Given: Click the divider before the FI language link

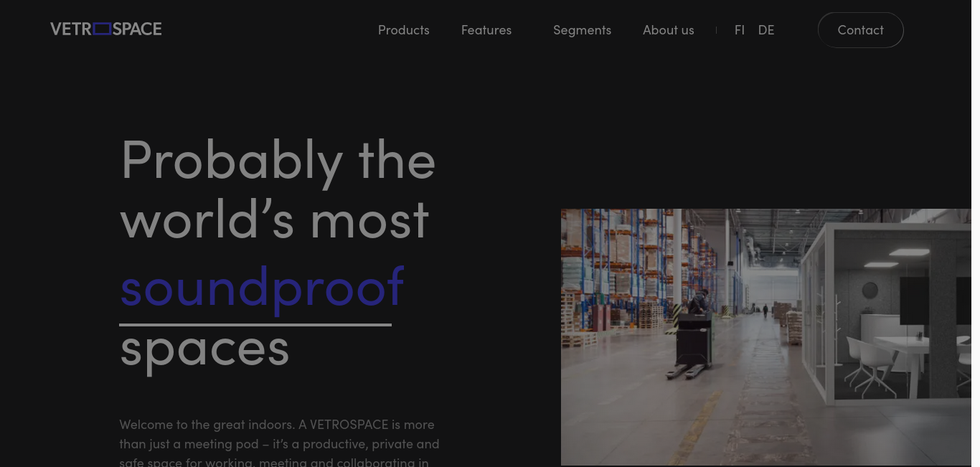Looking at the screenshot, I should click(x=716, y=30).
